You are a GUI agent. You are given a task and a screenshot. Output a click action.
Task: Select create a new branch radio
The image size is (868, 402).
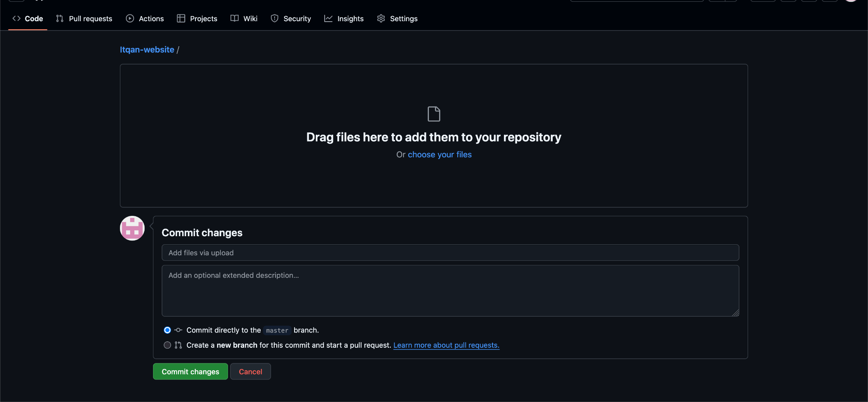167,345
